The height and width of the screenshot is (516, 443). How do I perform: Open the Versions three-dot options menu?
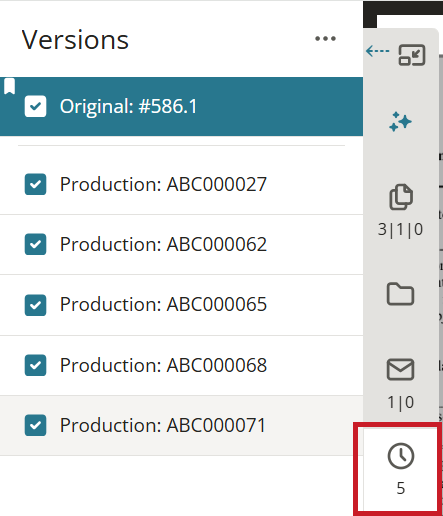tap(325, 39)
